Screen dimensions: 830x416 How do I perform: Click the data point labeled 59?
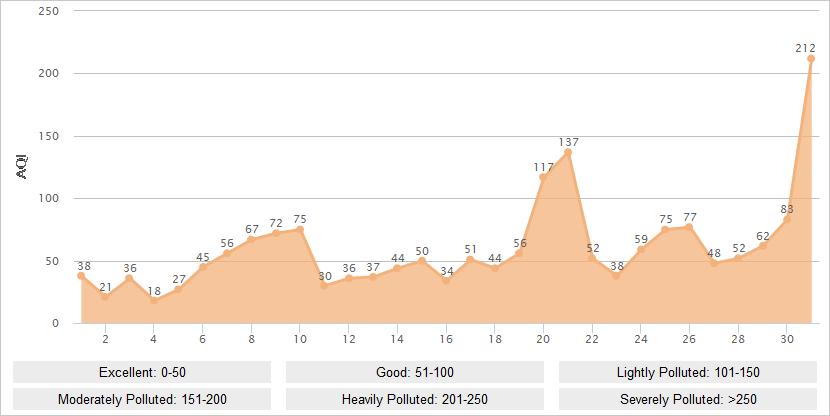pyautogui.click(x=640, y=249)
